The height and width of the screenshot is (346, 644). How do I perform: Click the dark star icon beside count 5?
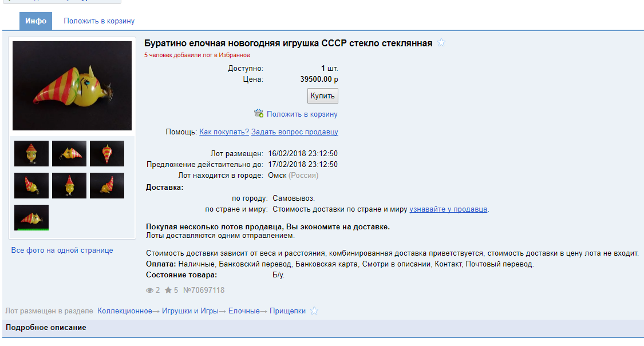pos(168,290)
